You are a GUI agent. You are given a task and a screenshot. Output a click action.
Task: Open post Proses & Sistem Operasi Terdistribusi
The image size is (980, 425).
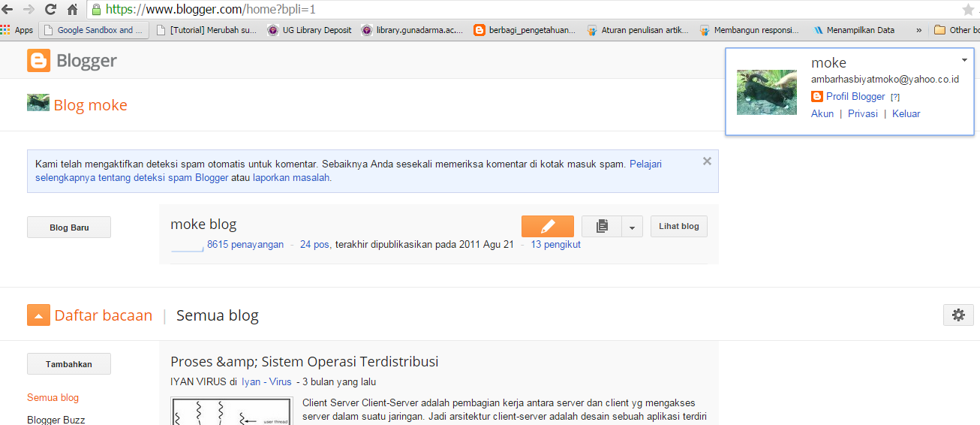tap(305, 362)
